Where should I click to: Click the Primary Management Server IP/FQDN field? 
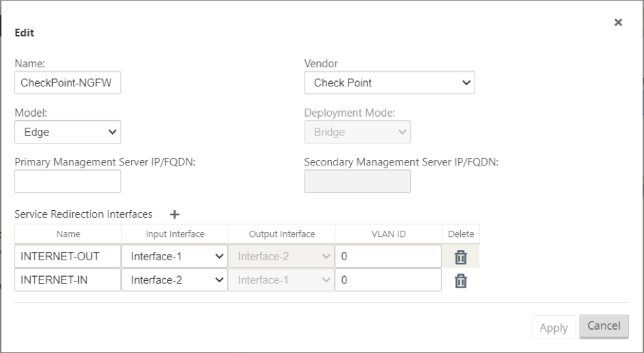point(68,181)
